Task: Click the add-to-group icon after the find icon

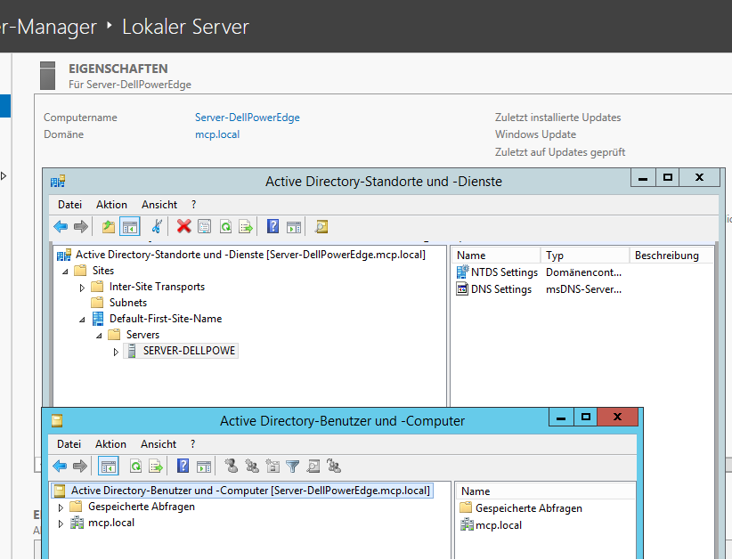Action: click(334, 467)
